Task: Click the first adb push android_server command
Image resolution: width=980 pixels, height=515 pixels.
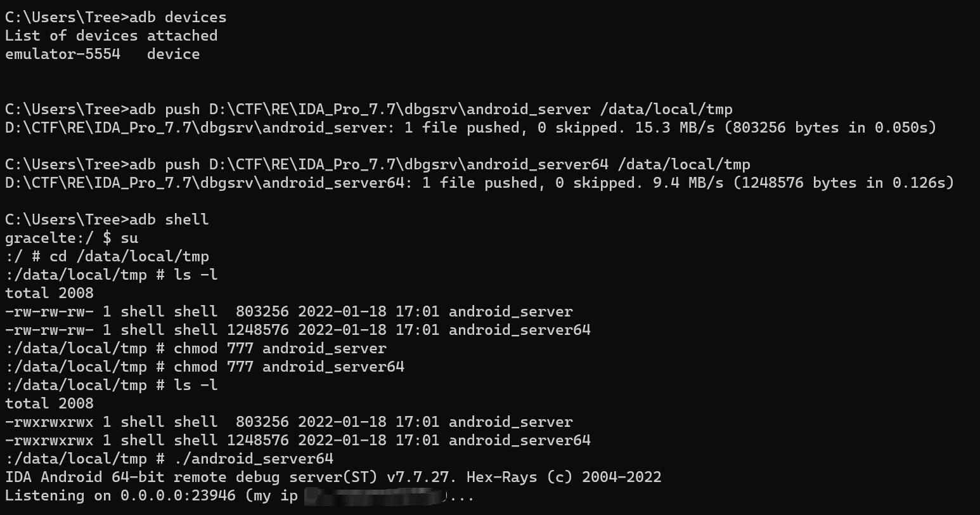Action: (431, 109)
